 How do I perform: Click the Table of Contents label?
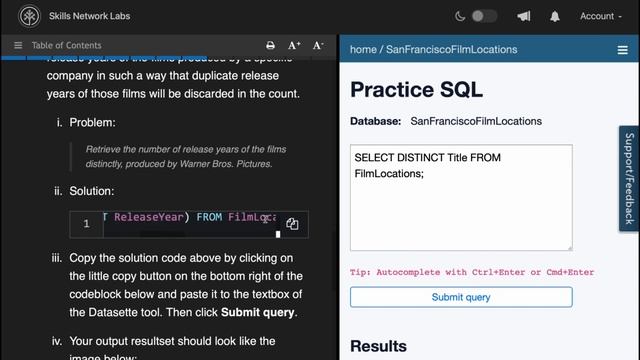[67, 45]
